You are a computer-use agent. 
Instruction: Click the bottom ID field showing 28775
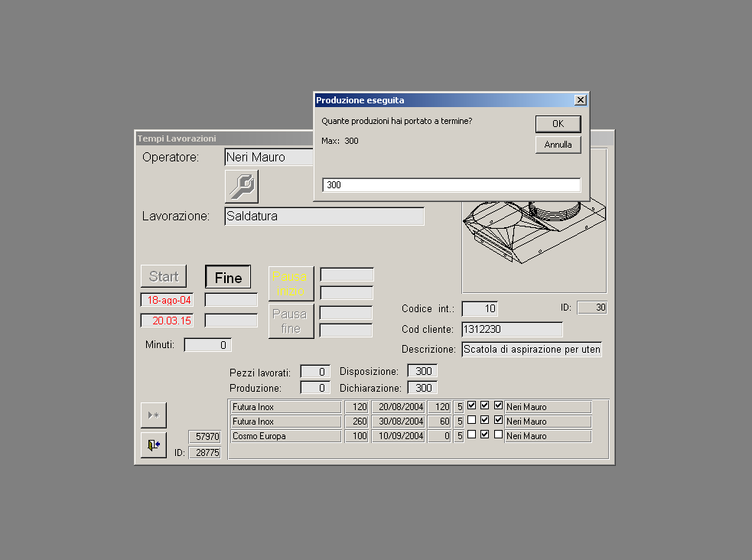tap(204, 453)
